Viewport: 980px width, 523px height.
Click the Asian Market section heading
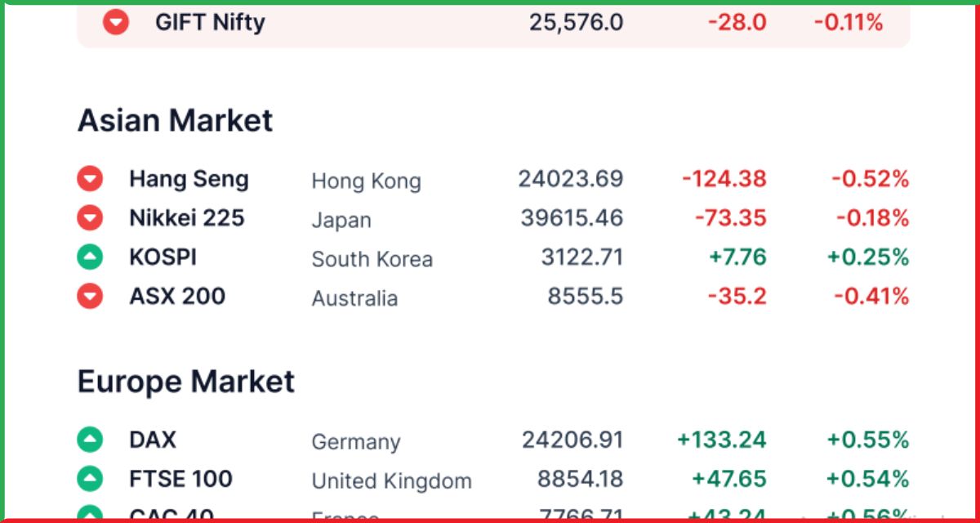point(175,121)
